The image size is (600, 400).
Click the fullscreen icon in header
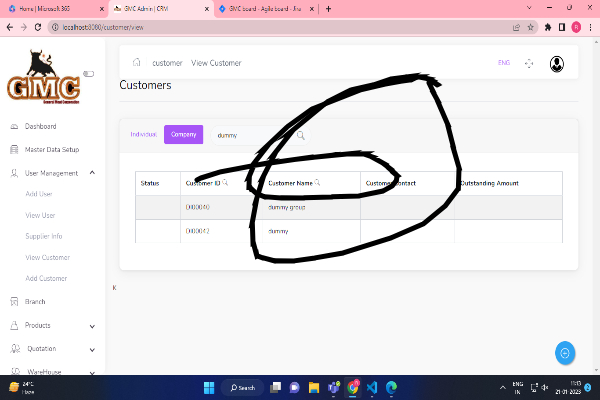[529, 63]
